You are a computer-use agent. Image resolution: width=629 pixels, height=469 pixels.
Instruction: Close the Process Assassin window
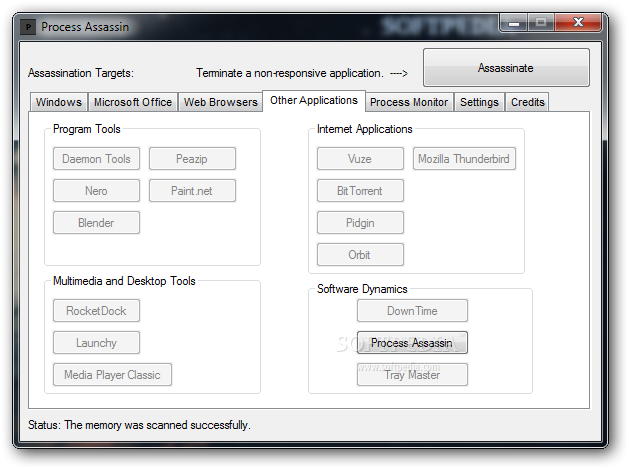[x=578, y=22]
